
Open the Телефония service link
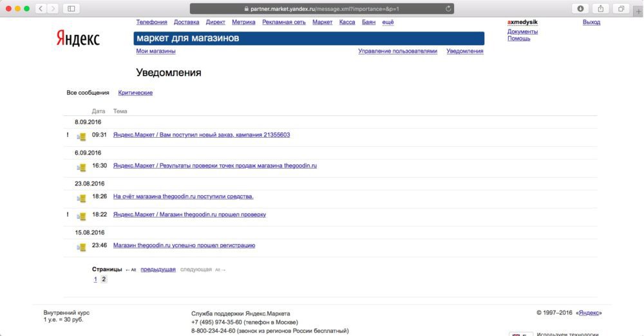(151, 22)
